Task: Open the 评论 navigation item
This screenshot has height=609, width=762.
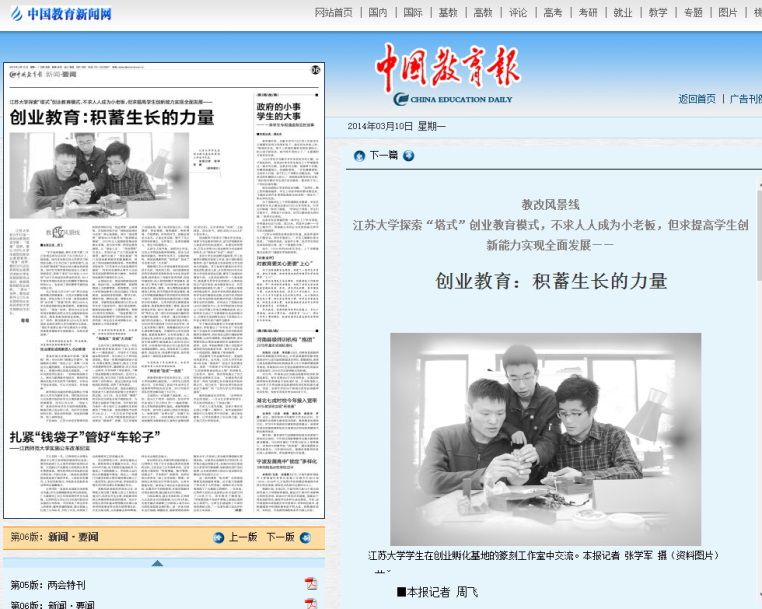Action: click(517, 13)
